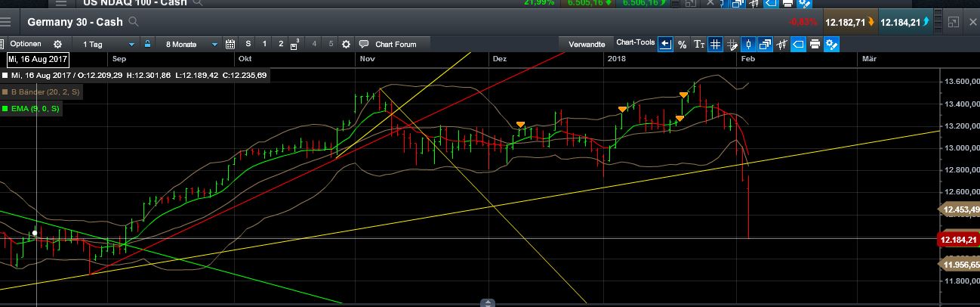Toggle the collapse-arrow chart tool button
980x307 pixels.
coord(665,45)
